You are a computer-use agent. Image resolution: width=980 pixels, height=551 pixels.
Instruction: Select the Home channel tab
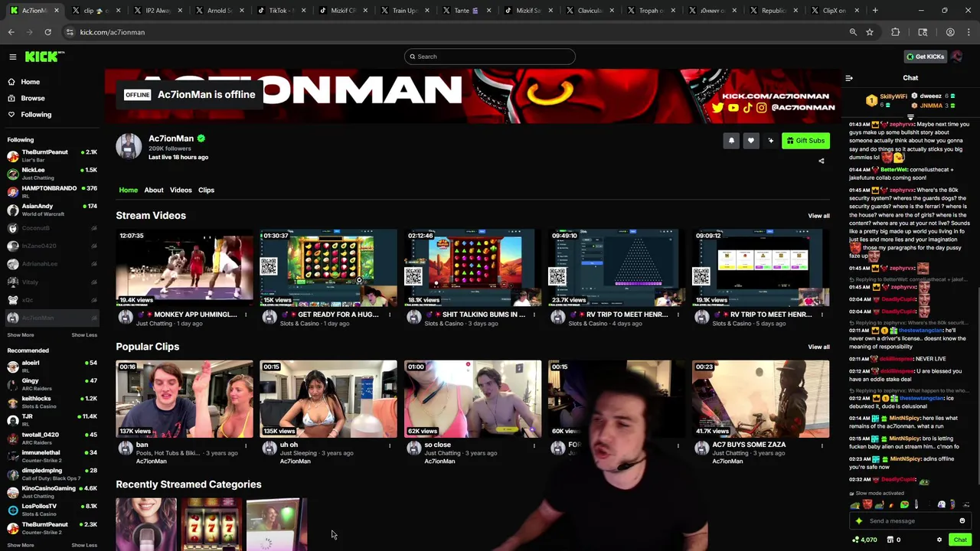coord(128,190)
